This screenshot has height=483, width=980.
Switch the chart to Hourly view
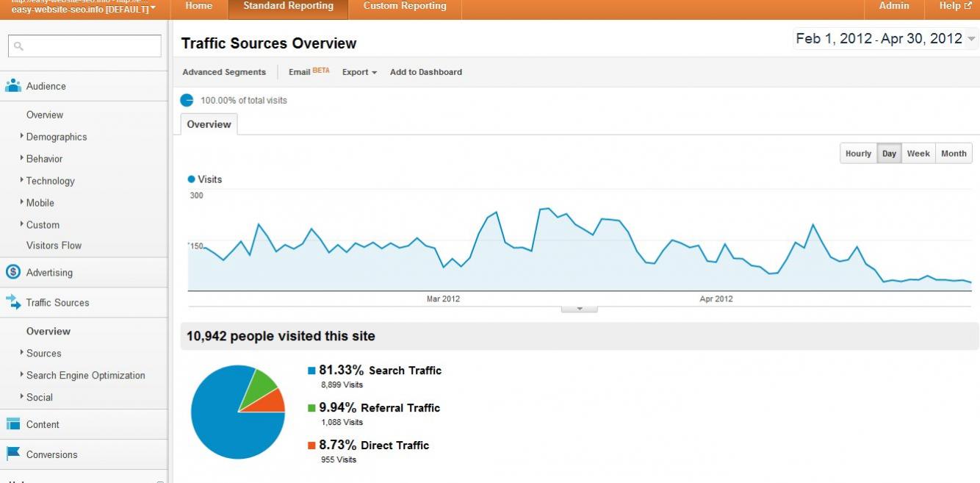coord(858,154)
